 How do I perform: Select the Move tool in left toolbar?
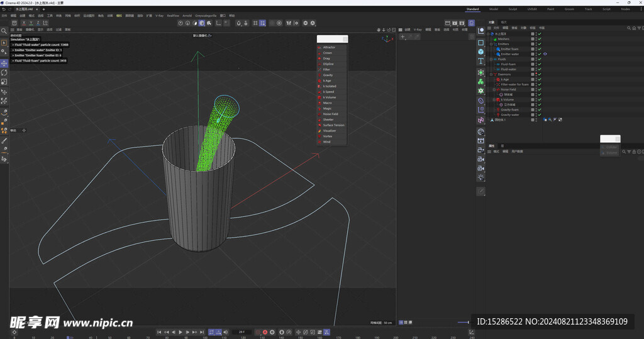pyautogui.click(x=4, y=64)
